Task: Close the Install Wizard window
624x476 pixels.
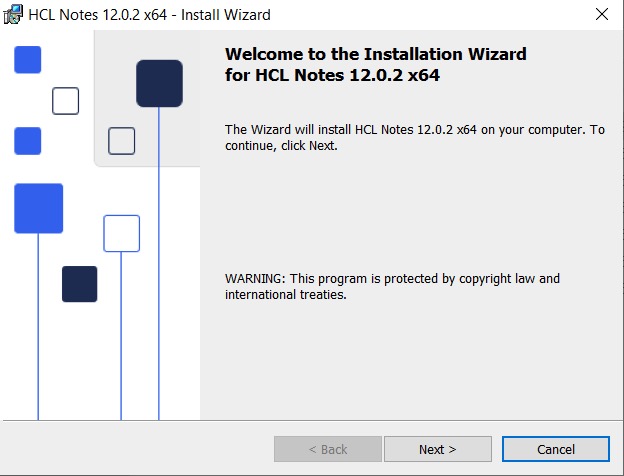Action: click(x=601, y=15)
